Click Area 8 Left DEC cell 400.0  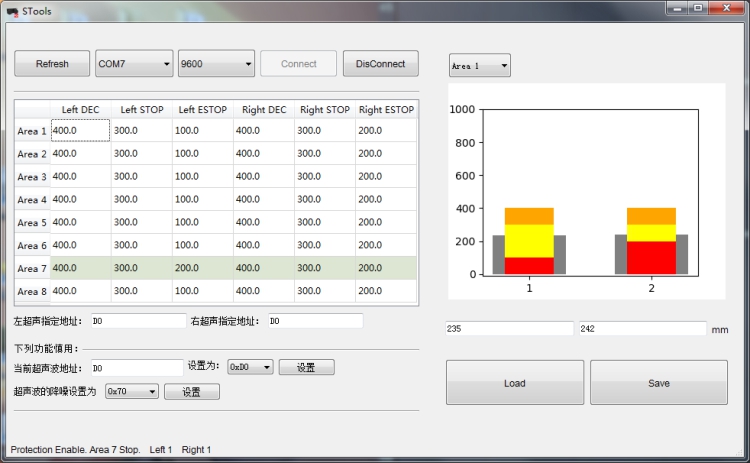(x=80, y=291)
